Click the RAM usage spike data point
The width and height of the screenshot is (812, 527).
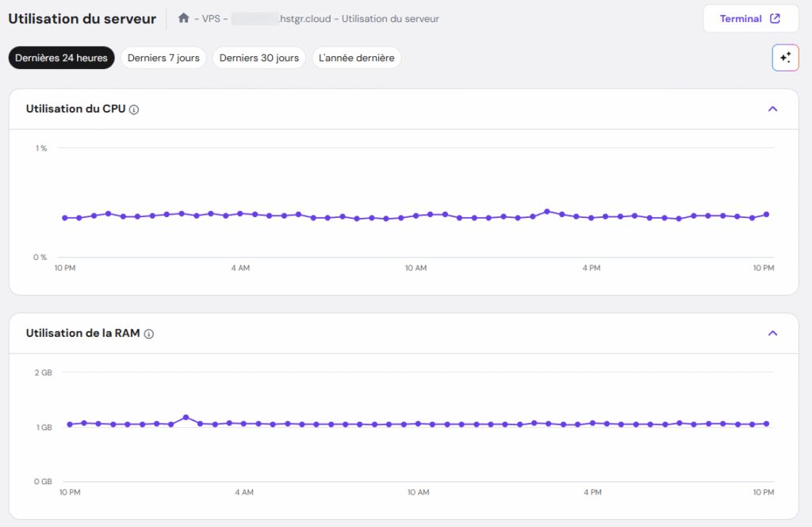tap(186, 414)
